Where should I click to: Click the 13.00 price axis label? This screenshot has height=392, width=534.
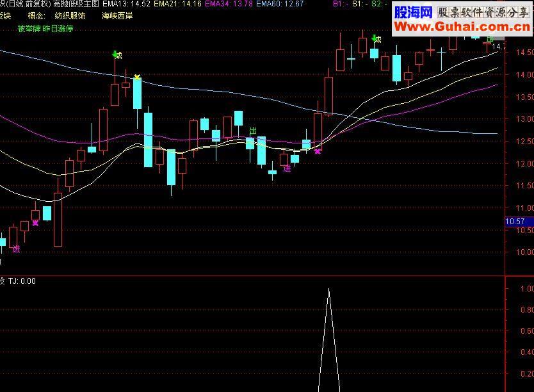point(525,119)
